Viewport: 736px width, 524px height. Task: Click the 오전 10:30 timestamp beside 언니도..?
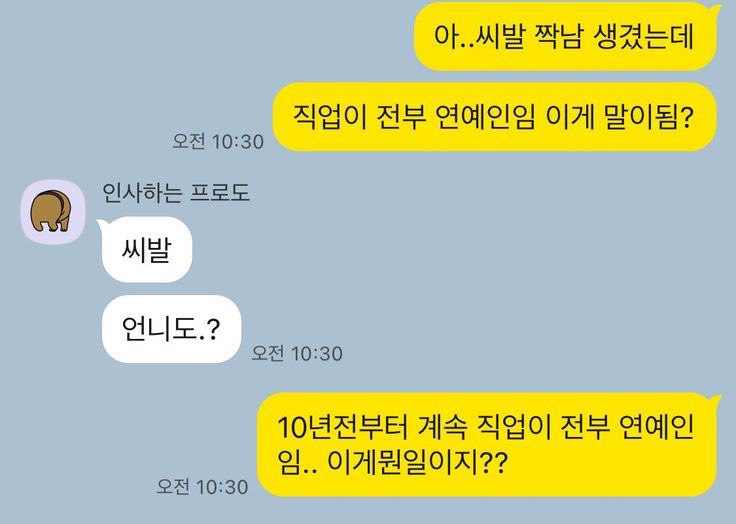(297, 353)
